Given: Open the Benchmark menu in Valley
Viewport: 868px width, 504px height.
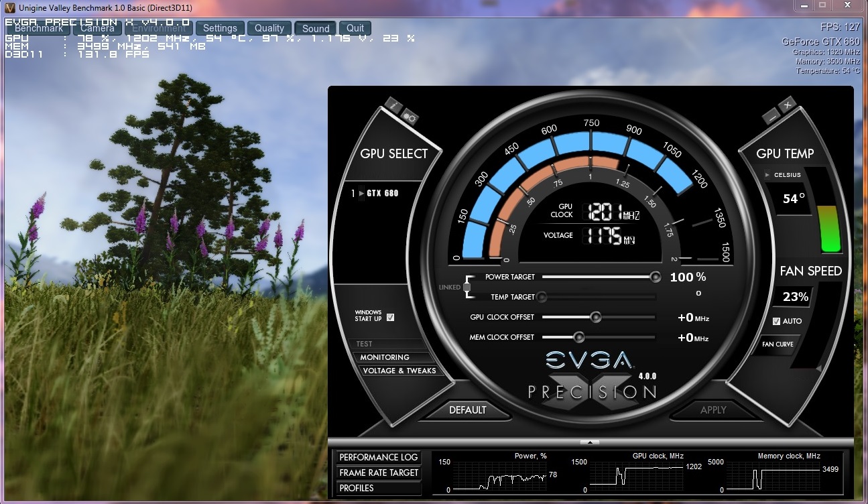Looking at the screenshot, I should pyautogui.click(x=38, y=28).
